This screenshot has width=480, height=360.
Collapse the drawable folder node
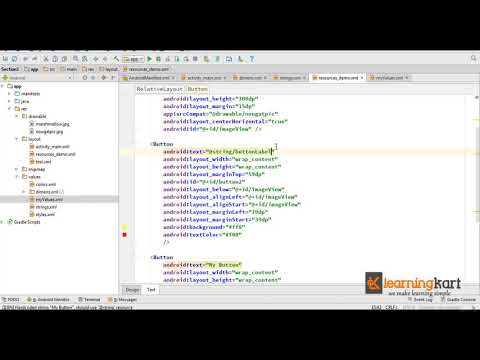[x=16, y=116]
